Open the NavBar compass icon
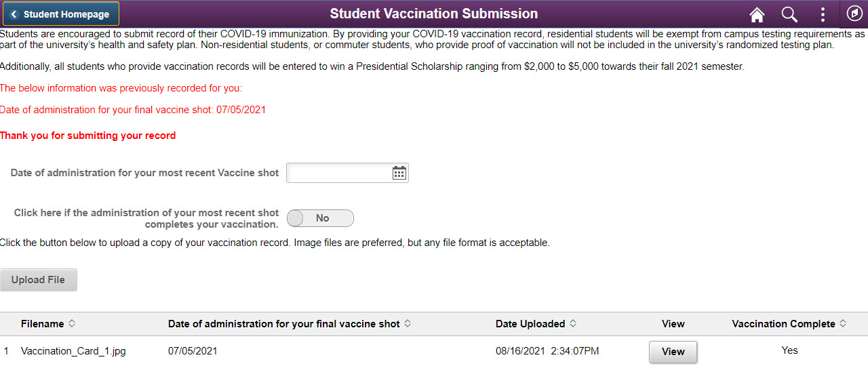Screen dimensions: 868x368 point(854,14)
